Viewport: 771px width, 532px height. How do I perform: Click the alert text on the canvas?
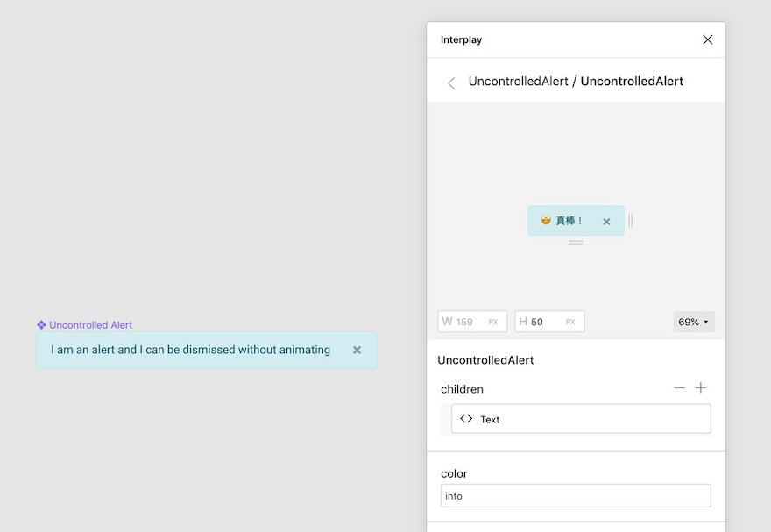click(x=190, y=350)
